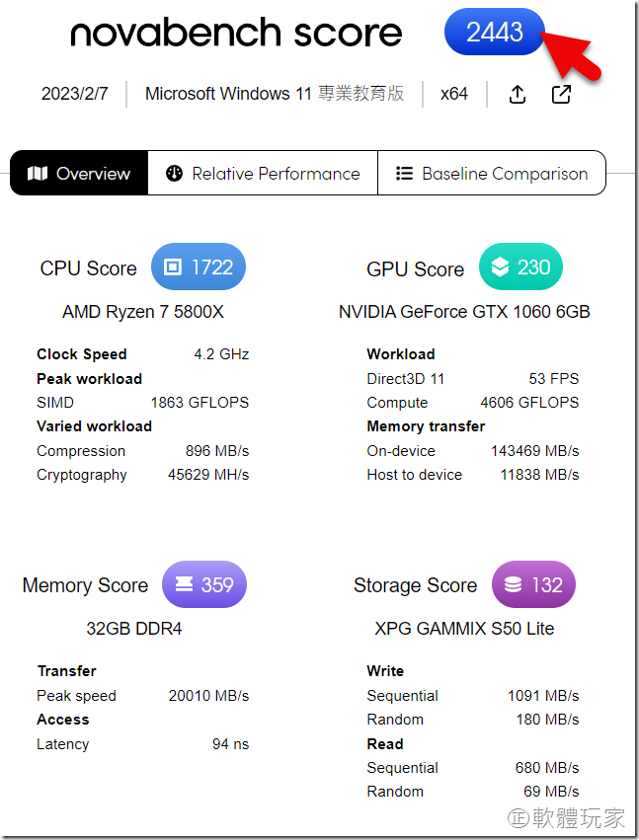Image resolution: width=639 pixels, height=840 pixels.
Task: Click the 32GB DDR4 memory label
Action: click(134, 629)
